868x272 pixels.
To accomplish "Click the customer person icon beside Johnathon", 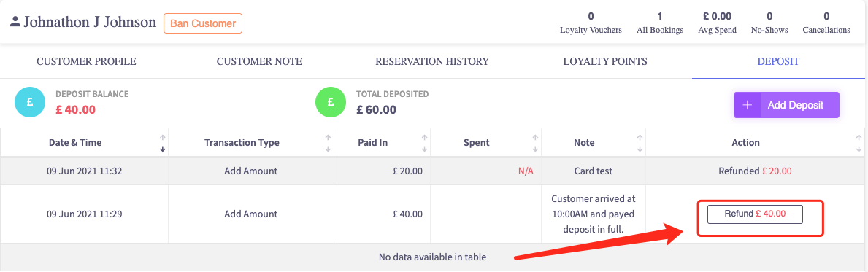I will pyautogui.click(x=15, y=22).
